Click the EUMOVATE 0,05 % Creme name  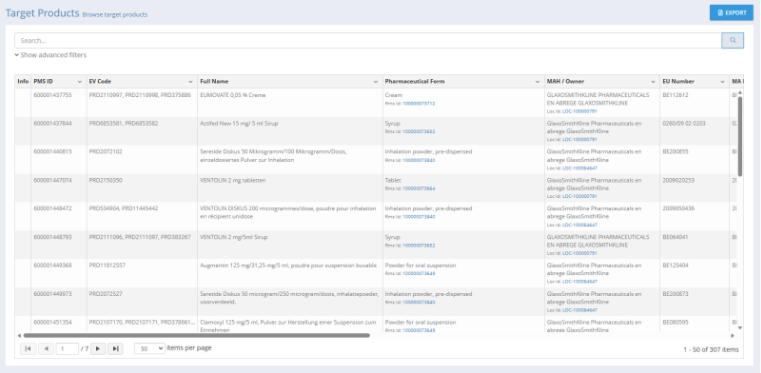[233, 95]
